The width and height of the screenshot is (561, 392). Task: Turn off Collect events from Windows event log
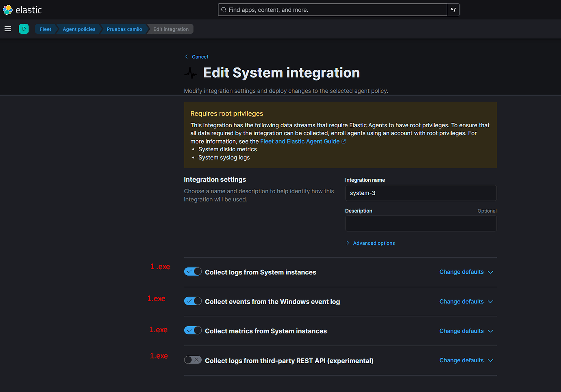[x=192, y=301]
